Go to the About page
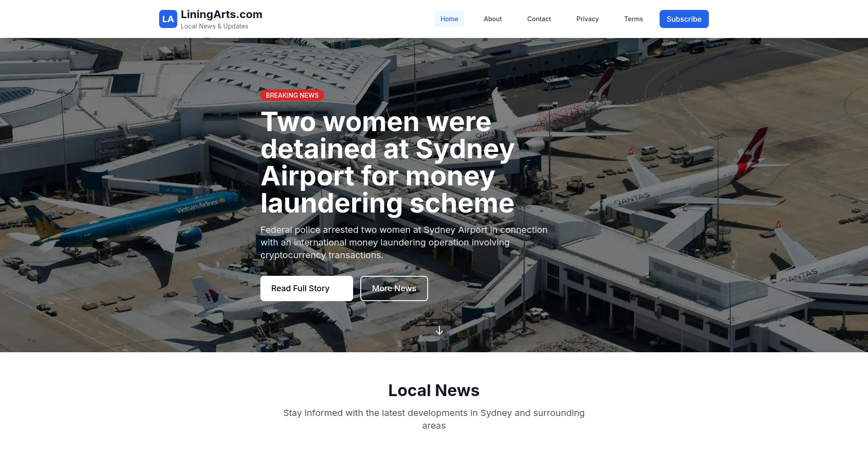Image resolution: width=868 pixels, height=449 pixels. 492,19
